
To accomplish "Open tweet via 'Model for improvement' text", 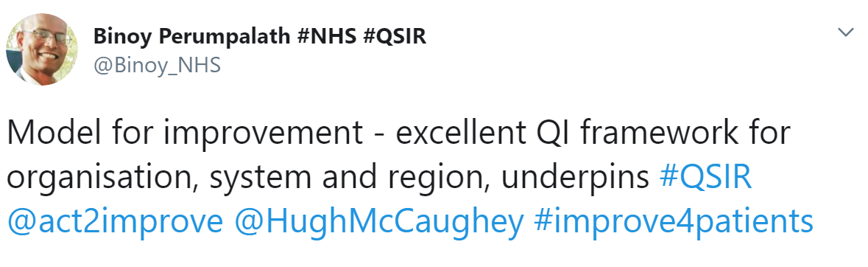I will [185, 135].
